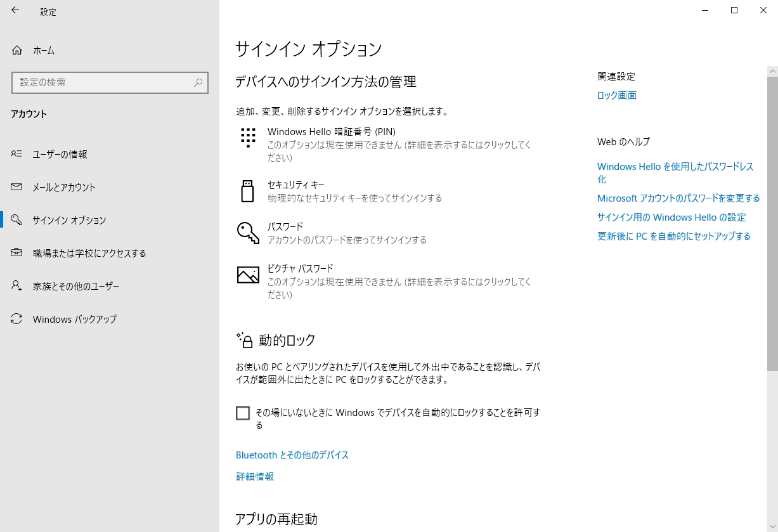The height and width of the screenshot is (532, 778).
Task: Open ユーザーの情報 in the sidebar
Action: pyautogui.click(x=60, y=154)
